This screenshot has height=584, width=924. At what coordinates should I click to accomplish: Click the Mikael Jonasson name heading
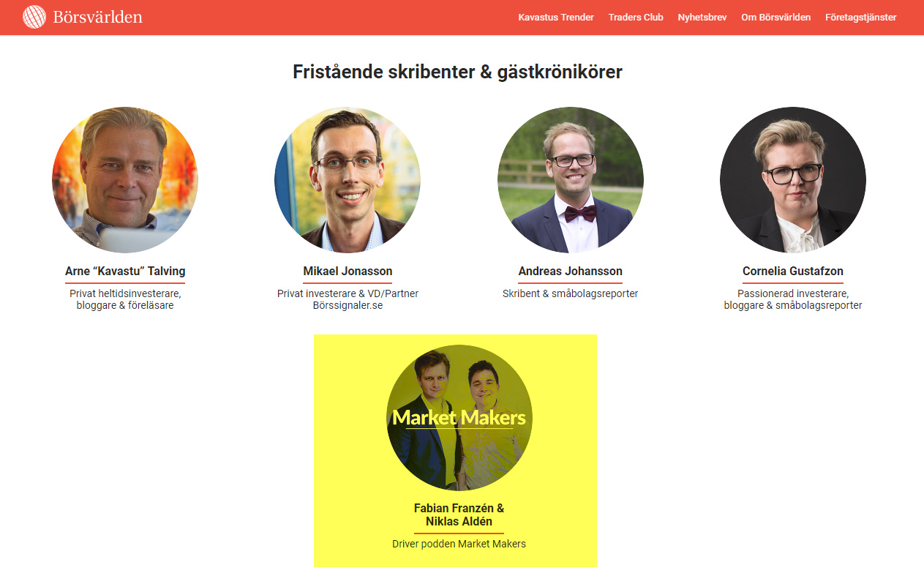point(348,272)
